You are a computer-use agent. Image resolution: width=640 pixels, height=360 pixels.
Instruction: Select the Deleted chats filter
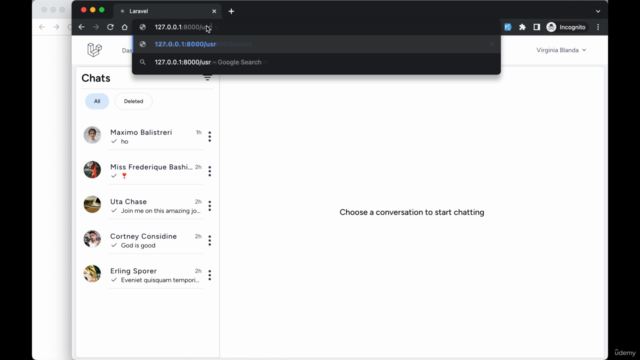(133, 101)
